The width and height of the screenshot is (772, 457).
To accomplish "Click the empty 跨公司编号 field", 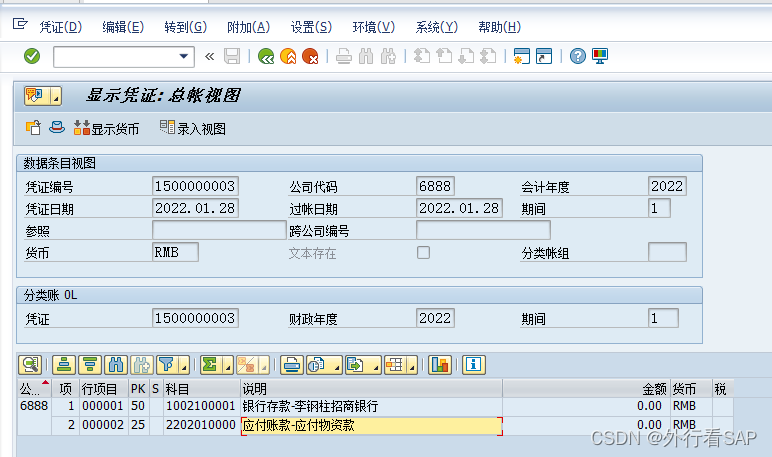I will tap(483, 230).
